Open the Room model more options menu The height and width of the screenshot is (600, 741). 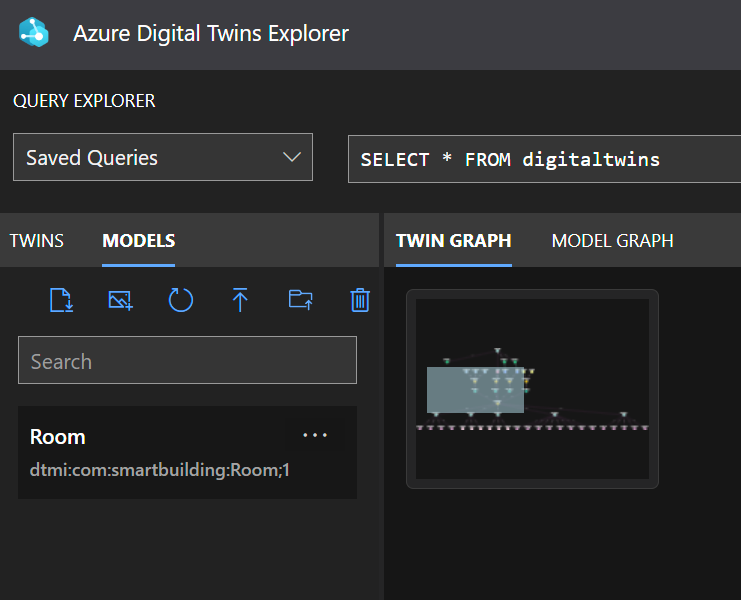tap(315, 435)
